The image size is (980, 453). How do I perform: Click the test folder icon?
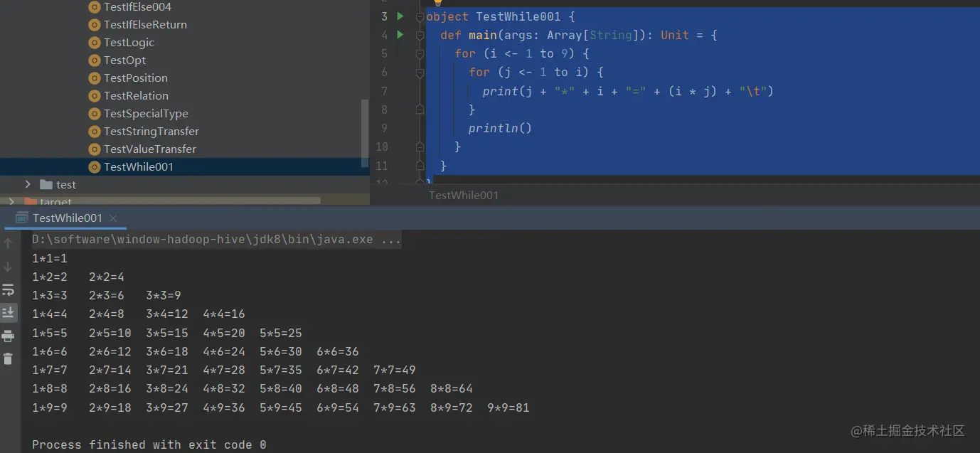(46, 185)
